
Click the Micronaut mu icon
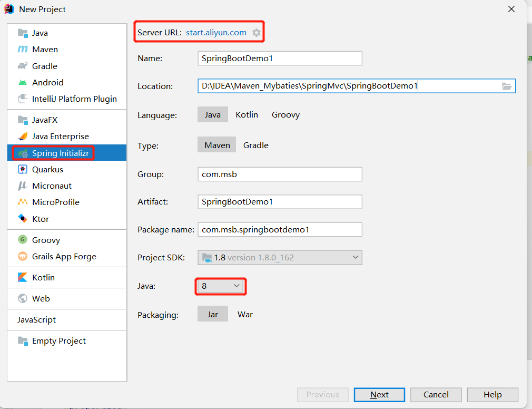tap(23, 186)
